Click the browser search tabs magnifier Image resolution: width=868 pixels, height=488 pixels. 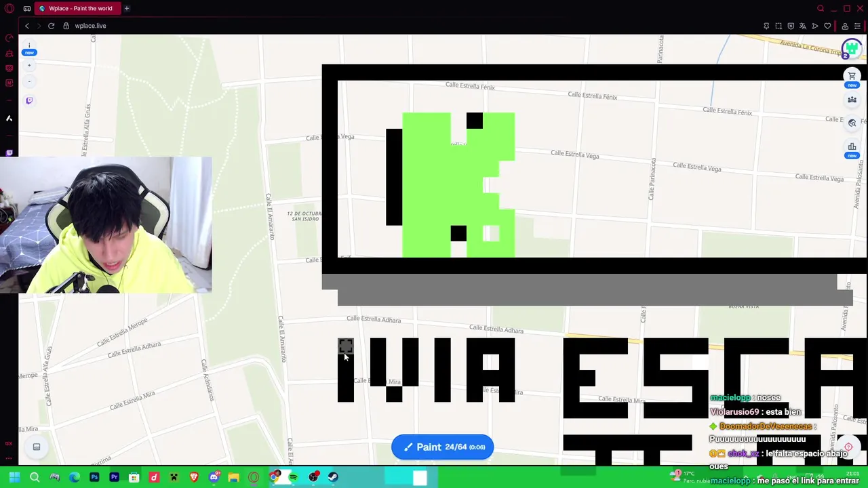click(x=821, y=8)
